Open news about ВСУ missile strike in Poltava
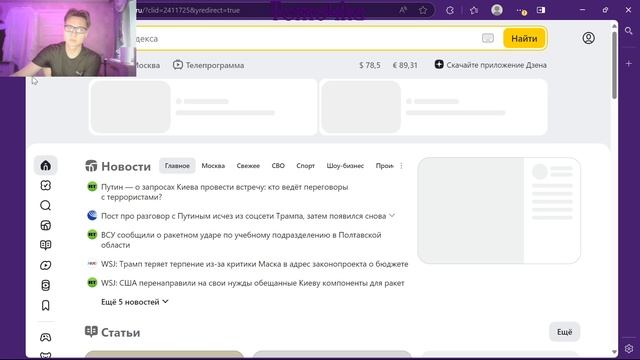The image size is (640, 360). point(241,240)
